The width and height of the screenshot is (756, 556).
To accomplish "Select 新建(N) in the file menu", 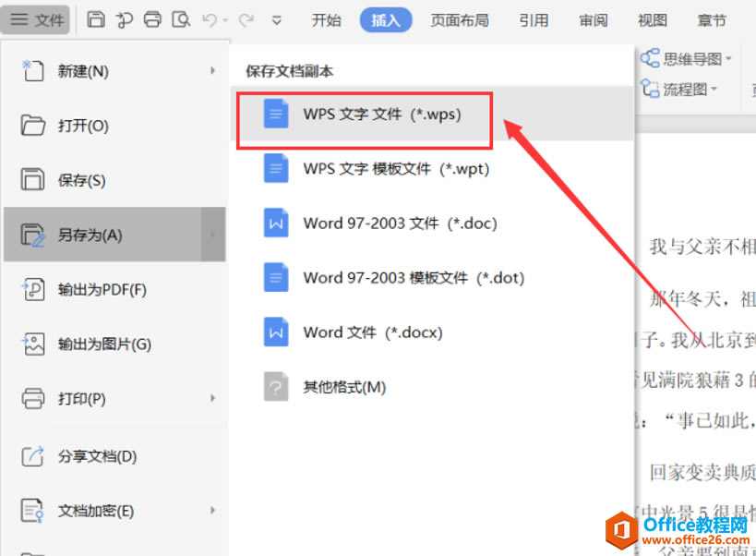I will (114, 71).
